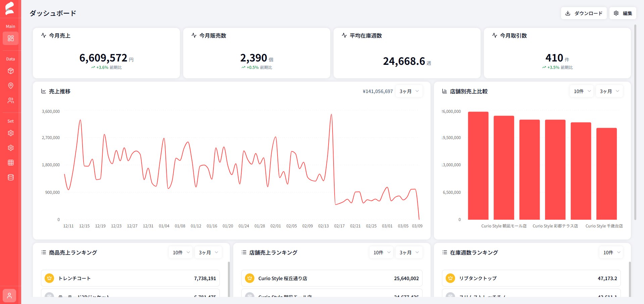Open the 10件 dropdown in 店舗別売上比較
The width and height of the screenshot is (644, 304).
point(582,91)
